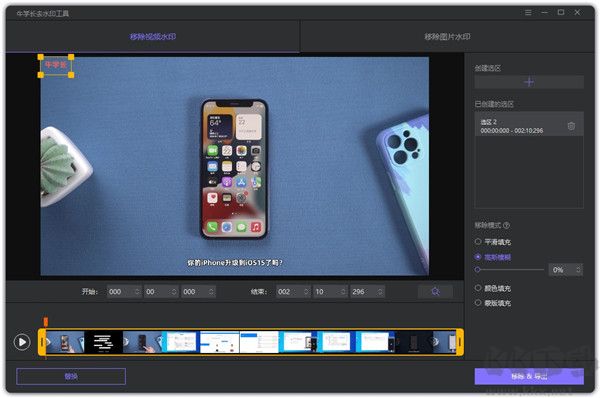Click the purple preview icon beside time fields
Viewport: 600px width, 398px height.
435,292
